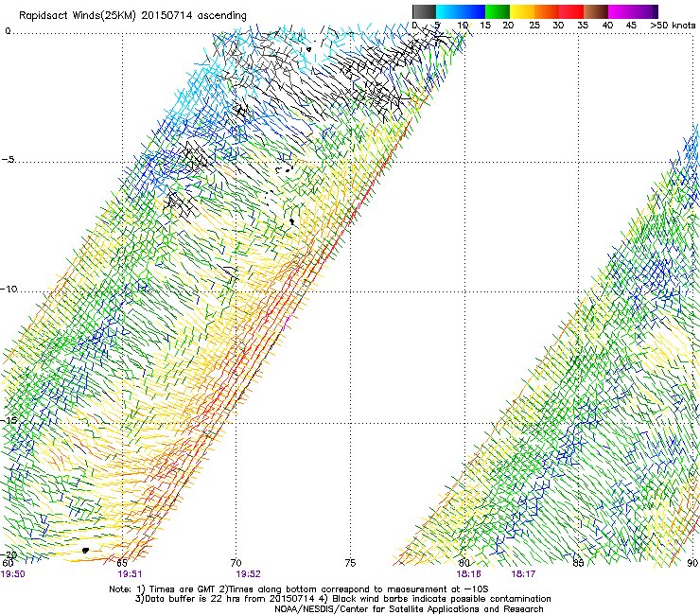Click the '10' legend scale label
700x615 pixels.
click(463, 26)
